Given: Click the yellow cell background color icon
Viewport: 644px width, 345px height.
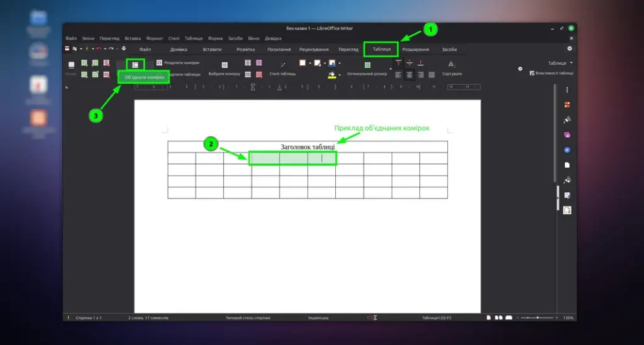Looking at the screenshot, I should click(332, 75).
